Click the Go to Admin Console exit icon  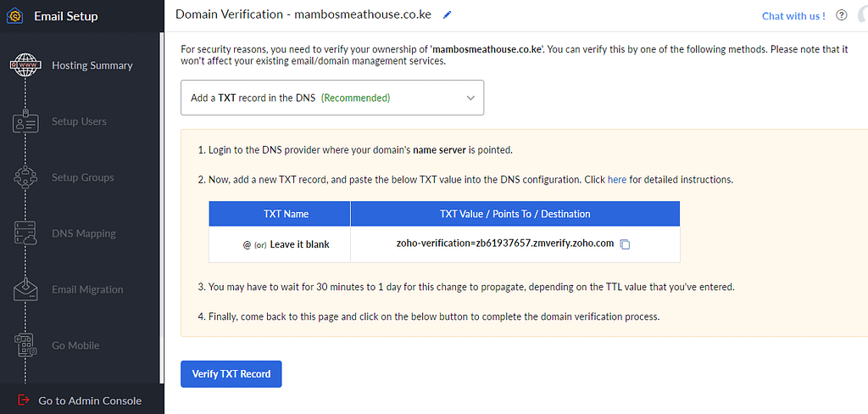[x=23, y=400]
